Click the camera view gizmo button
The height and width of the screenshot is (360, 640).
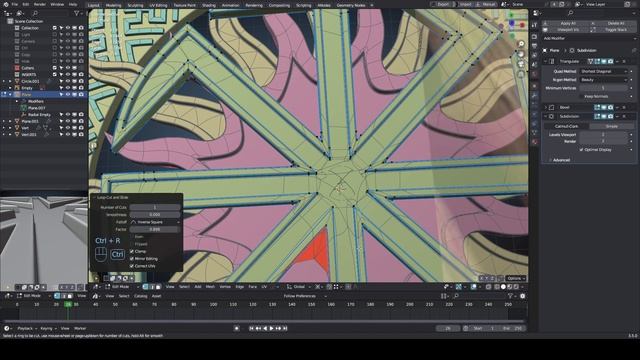(521, 64)
